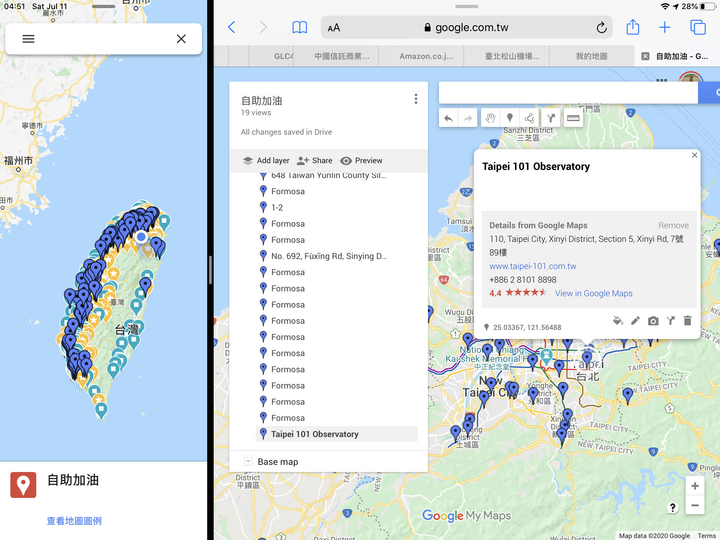Open 查看地圖圖例 link
This screenshot has height=540, width=720.
tap(74, 521)
